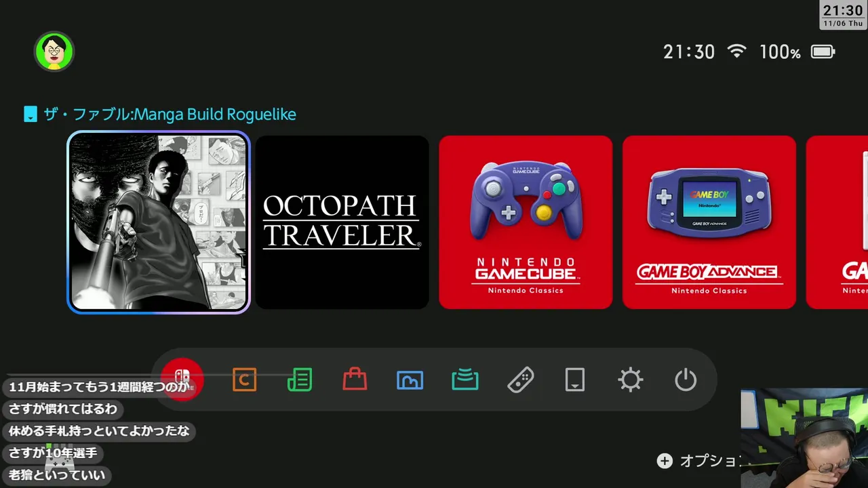This screenshot has width=868, height=488.
Task: Click the title text ザ・ファブル:Manga Build Roguelike
Action: click(170, 114)
